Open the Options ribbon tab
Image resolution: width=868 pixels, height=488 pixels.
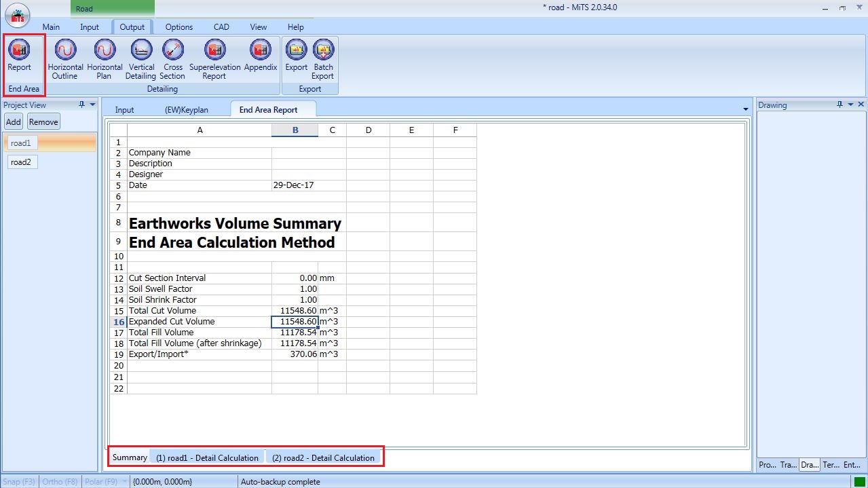pos(179,27)
